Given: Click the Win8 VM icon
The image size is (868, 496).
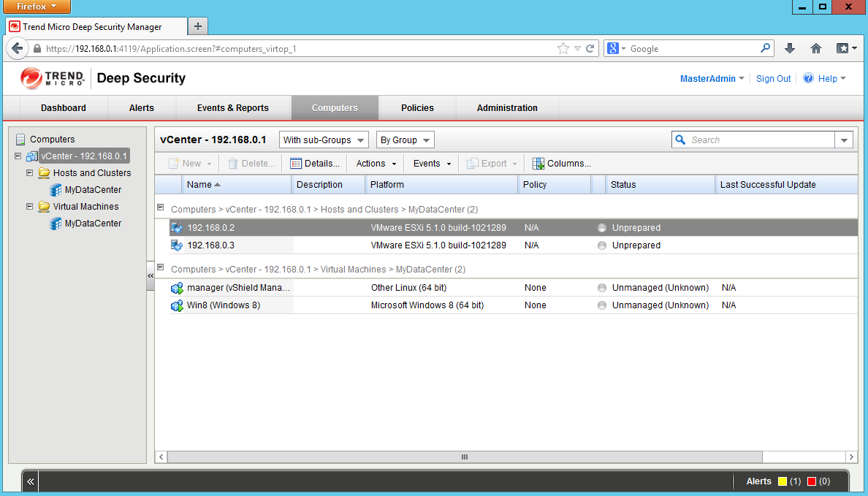Looking at the screenshot, I should 177,305.
